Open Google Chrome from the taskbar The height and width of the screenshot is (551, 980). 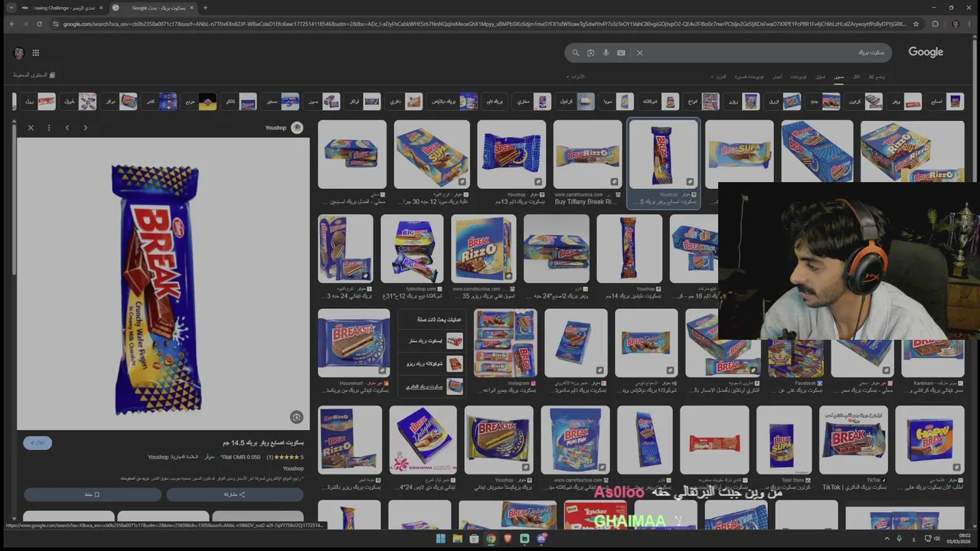pos(491,539)
